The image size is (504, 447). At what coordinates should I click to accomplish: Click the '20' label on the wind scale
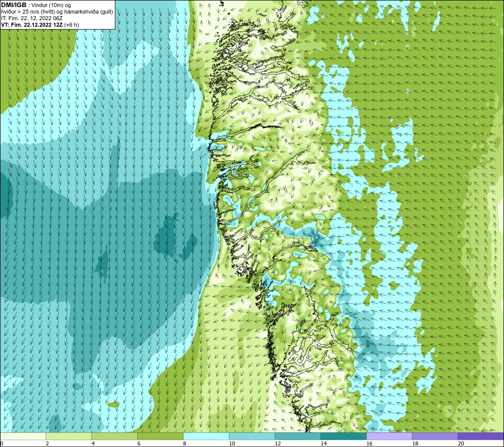[x=461, y=443]
